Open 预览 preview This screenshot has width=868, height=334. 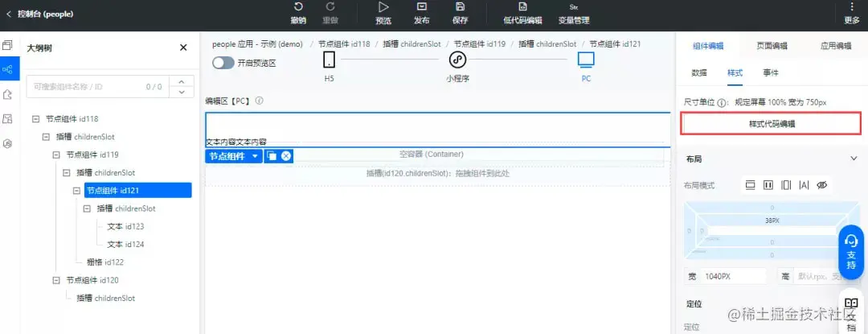[383, 14]
